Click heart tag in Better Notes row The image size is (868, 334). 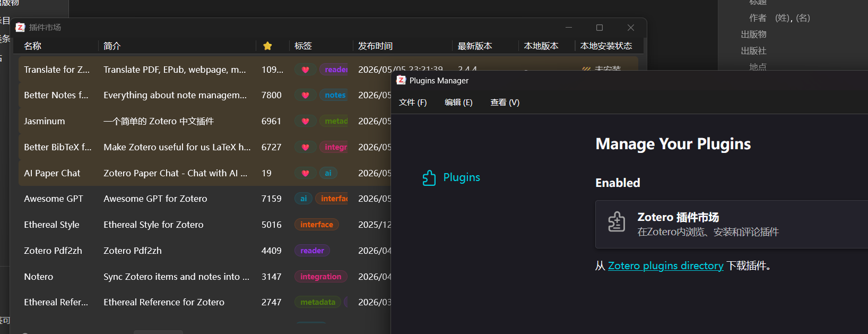305,96
